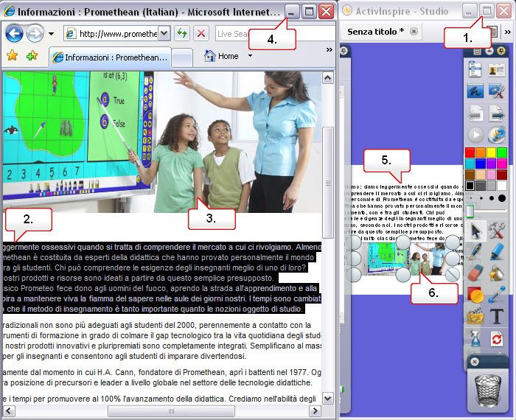Open the address bar URL dropdown
516x420 pixels.
pyautogui.click(x=164, y=34)
